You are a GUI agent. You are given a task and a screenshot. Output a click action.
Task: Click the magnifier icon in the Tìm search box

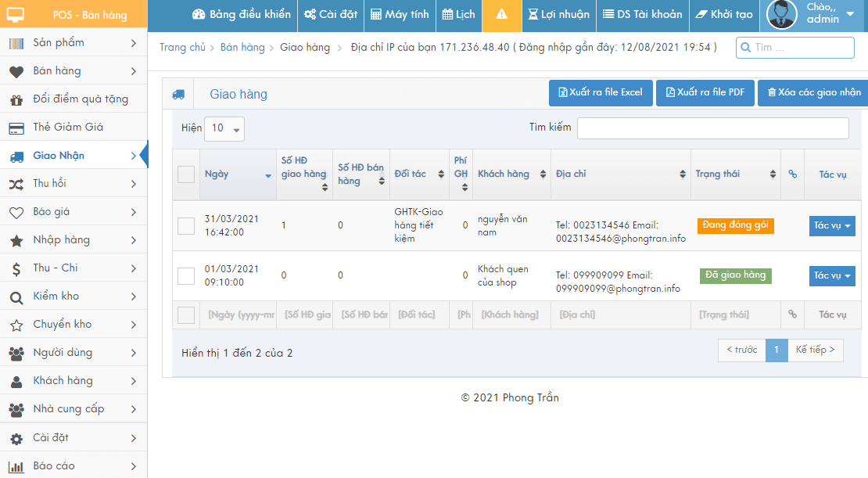(745, 48)
